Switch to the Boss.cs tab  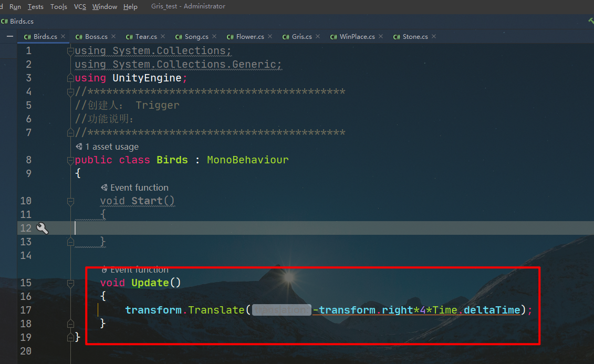pyautogui.click(x=96, y=37)
